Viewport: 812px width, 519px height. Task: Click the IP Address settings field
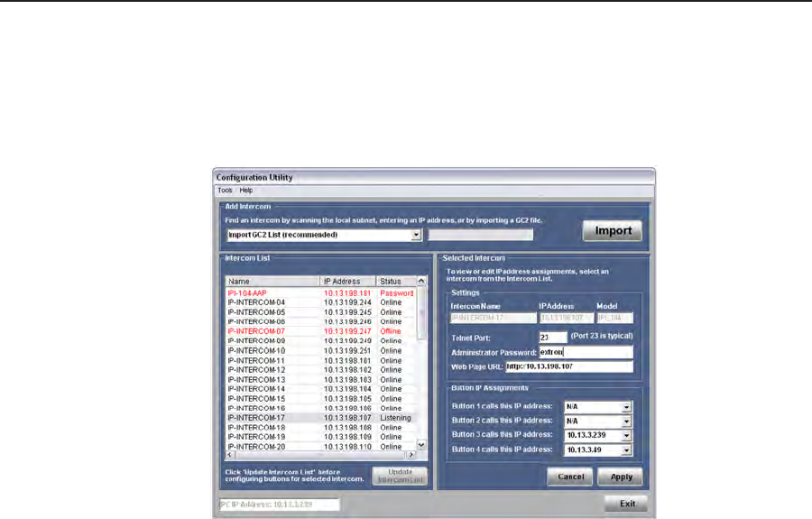pos(566,318)
